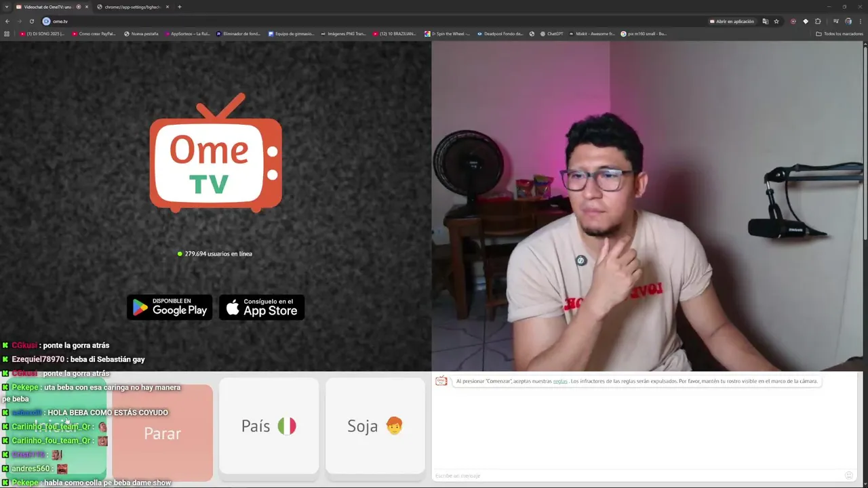This screenshot has width=868, height=488.
Task: Open the reglas link in the chat notice
Action: coord(560,381)
